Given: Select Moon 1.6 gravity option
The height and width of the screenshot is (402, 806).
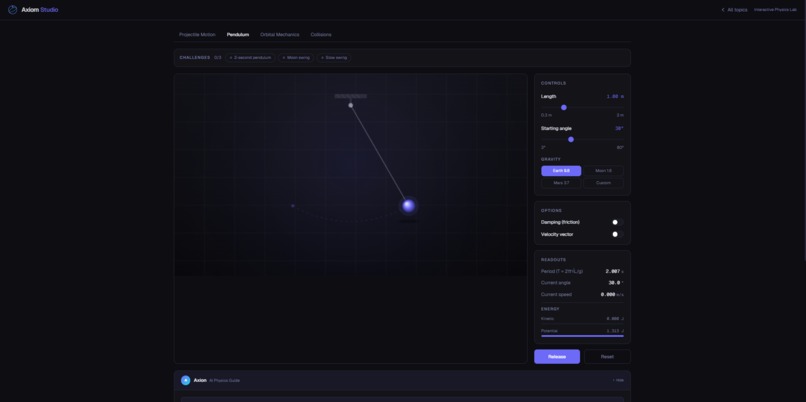Looking at the screenshot, I should 603,171.
